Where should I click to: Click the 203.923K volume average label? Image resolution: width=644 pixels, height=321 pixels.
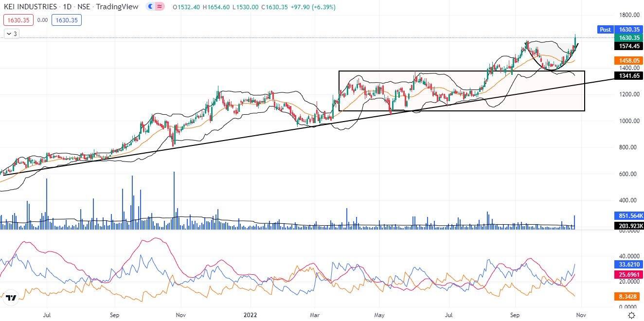(628, 226)
